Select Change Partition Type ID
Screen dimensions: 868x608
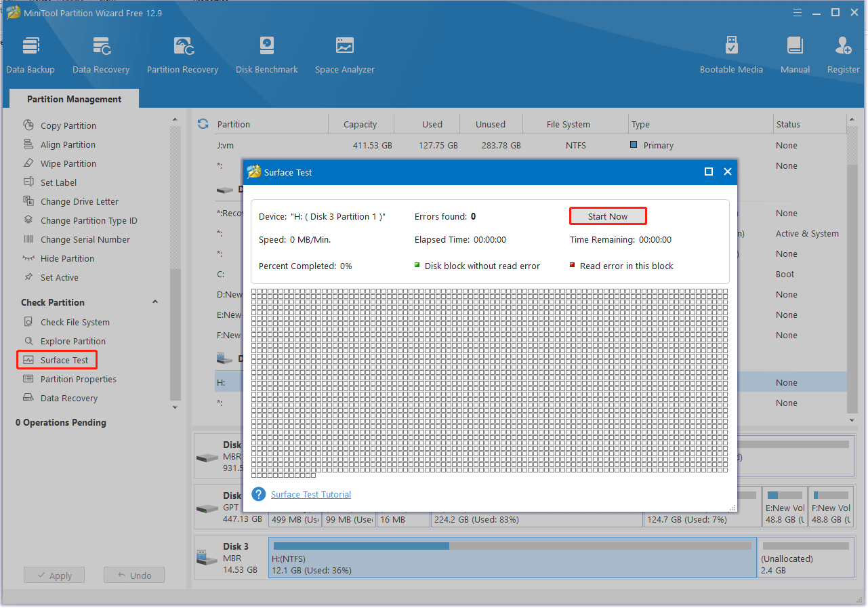(89, 220)
